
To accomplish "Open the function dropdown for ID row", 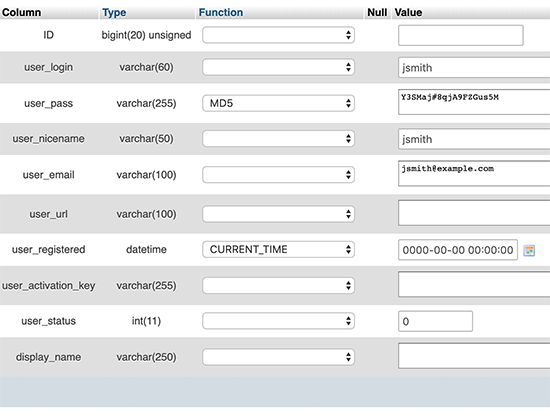I will pyautogui.click(x=279, y=35).
